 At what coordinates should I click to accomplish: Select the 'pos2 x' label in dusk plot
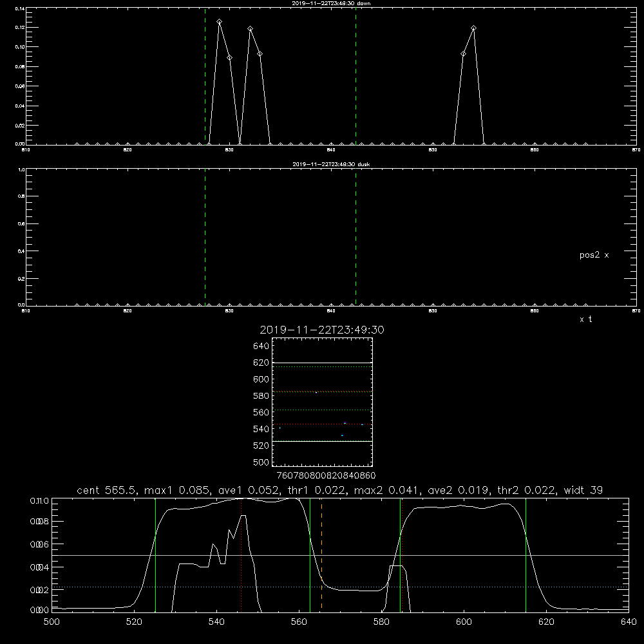point(594,255)
